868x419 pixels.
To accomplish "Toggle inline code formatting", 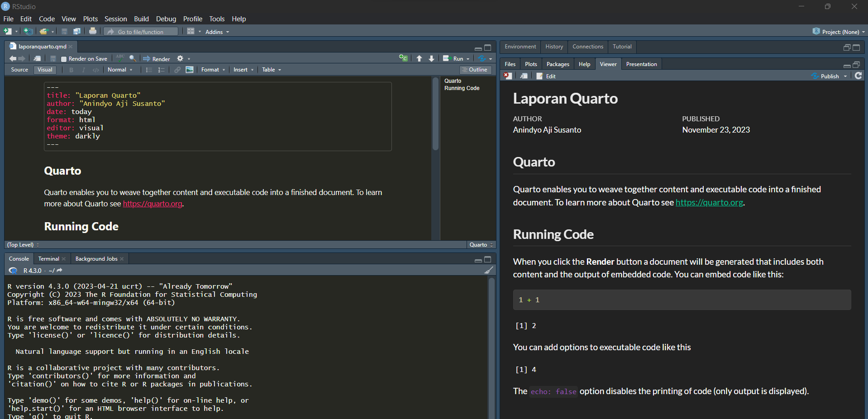I will (95, 70).
